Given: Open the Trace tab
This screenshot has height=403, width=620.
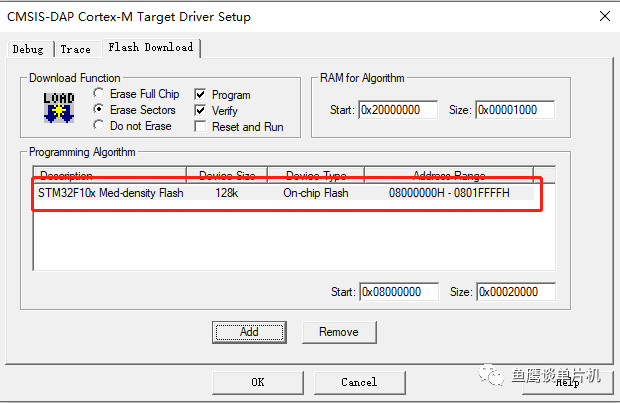Looking at the screenshot, I should click(x=76, y=49).
